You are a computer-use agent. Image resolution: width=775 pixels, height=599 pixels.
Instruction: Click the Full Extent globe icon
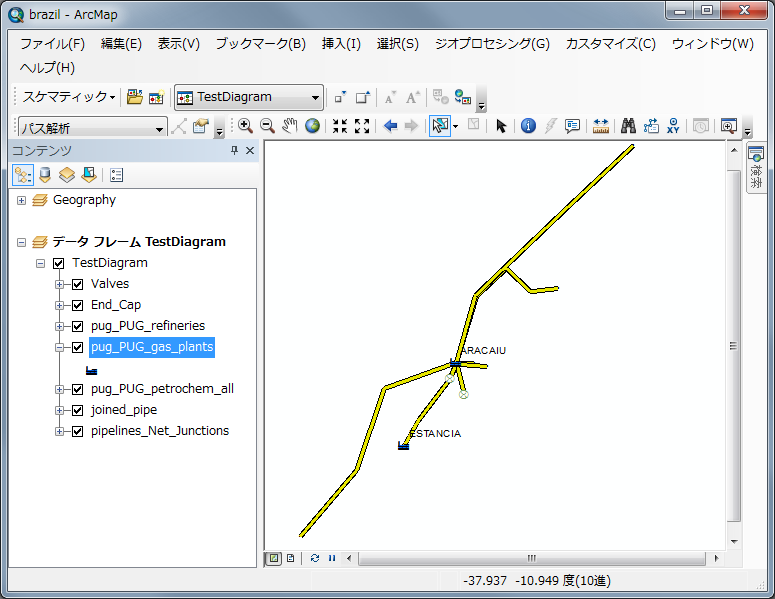point(312,126)
